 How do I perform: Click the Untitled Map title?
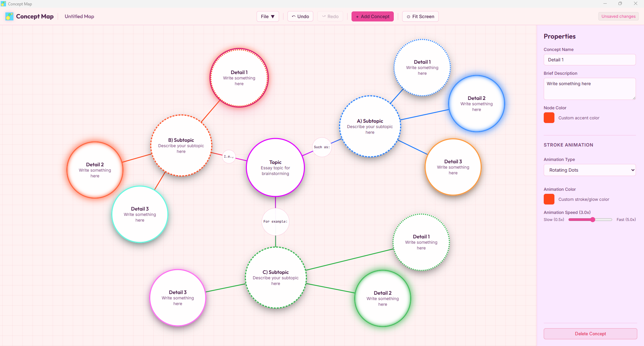tap(79, 16)
